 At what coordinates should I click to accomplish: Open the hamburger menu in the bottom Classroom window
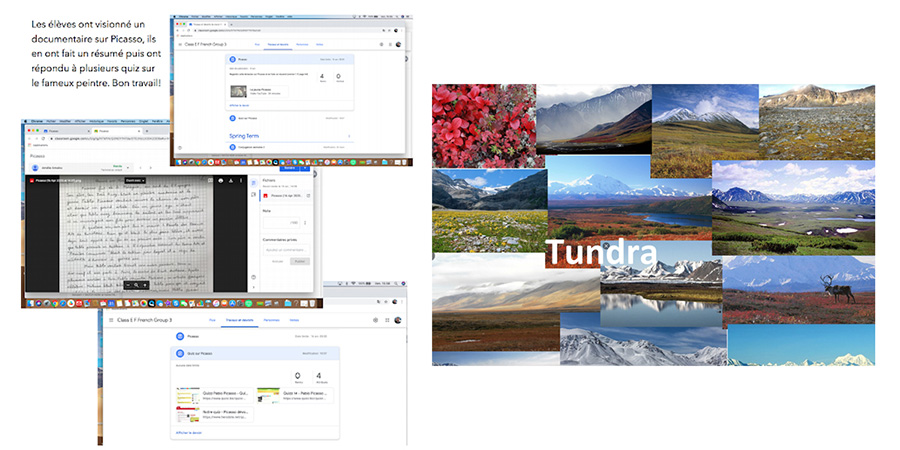tap(111, 320)
